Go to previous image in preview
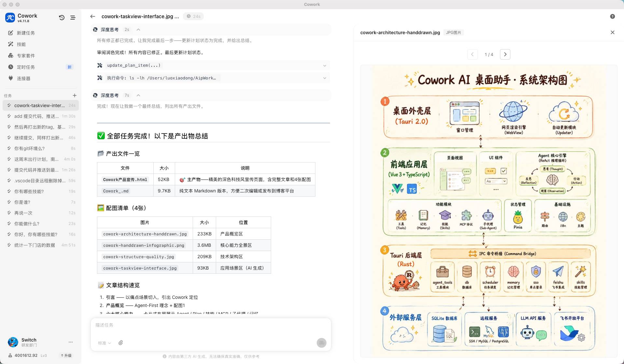The width and height of the screenshot is (624, 364). (x=473, y=54)
